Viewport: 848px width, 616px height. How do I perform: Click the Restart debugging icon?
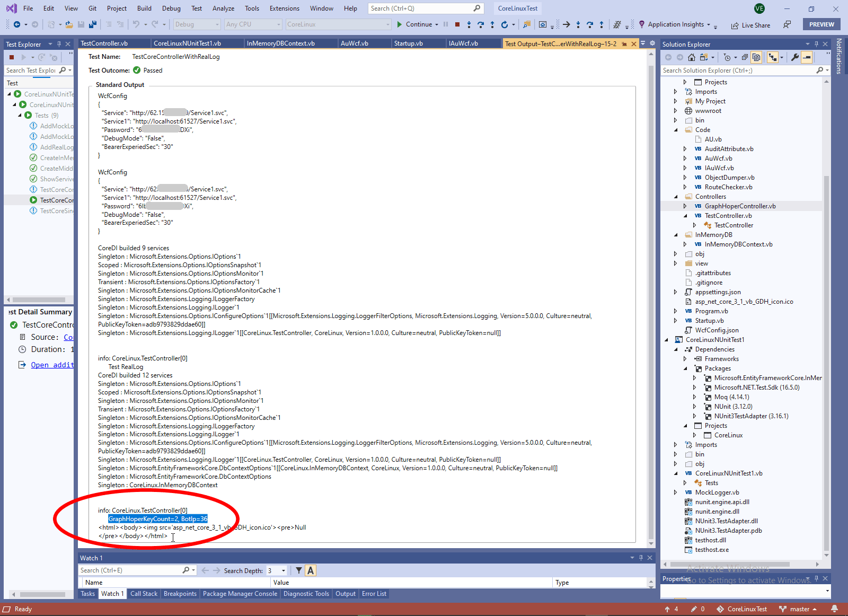[x=504, y=24]
